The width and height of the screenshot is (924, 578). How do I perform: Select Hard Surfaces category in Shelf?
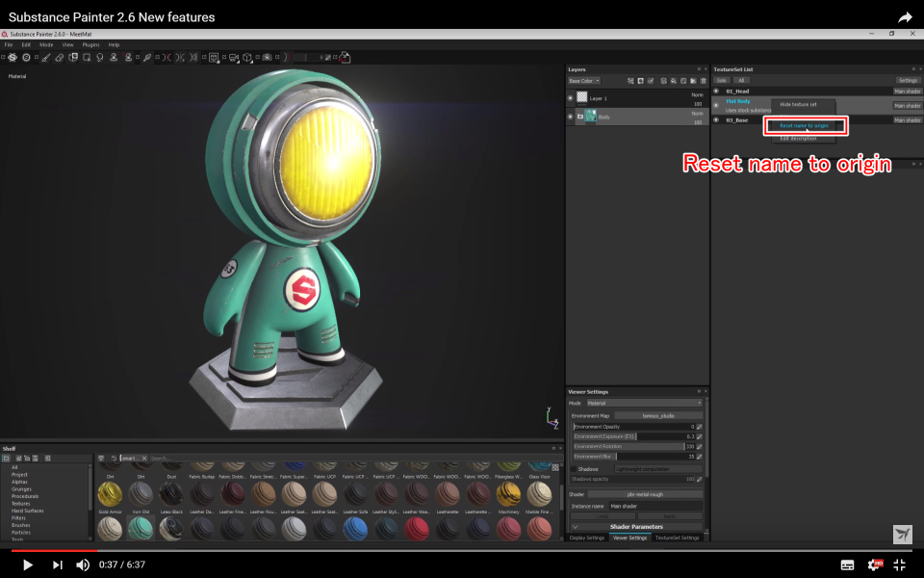coord(28,511)
